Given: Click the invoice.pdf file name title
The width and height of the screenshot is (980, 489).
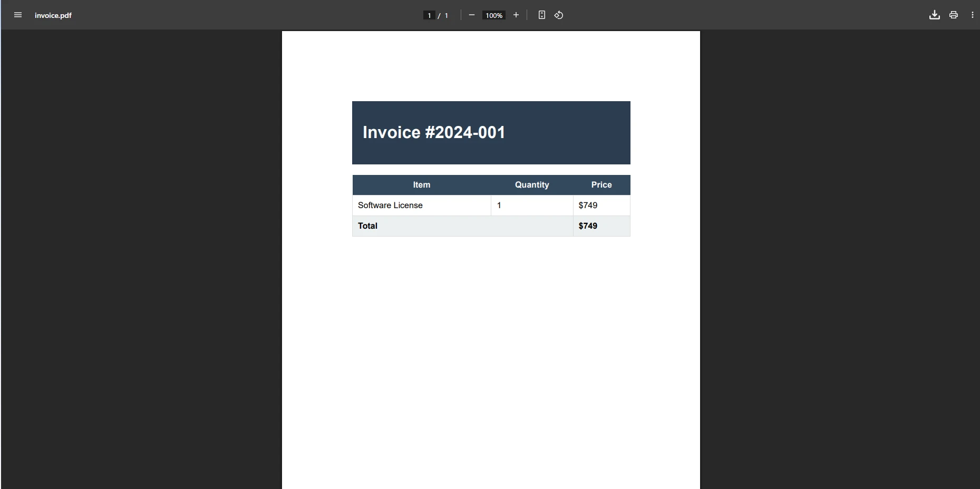Looking at the screenshot, I should [x=53, y=15].
